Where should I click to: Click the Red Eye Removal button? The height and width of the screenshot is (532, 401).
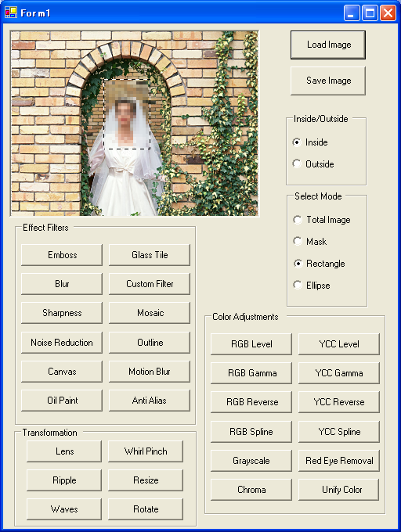[339, 460]
